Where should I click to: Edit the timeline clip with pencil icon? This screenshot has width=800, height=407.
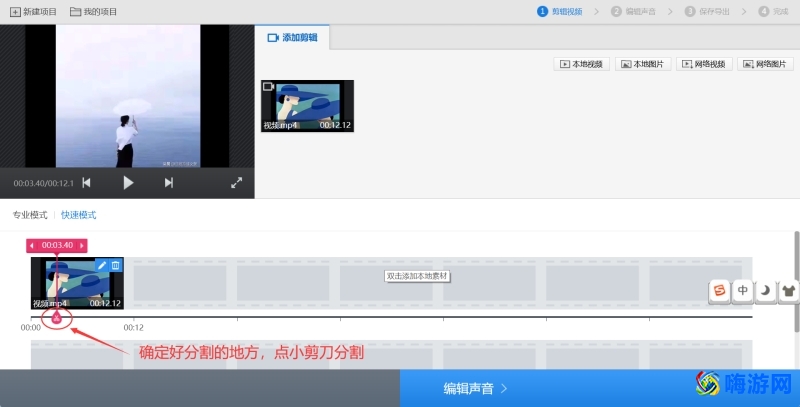click(x=102, y=265)
